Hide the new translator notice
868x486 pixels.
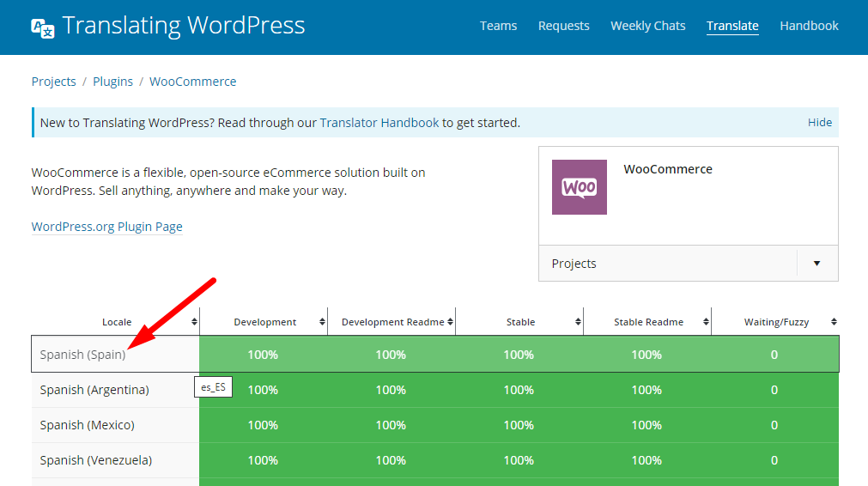819,122
